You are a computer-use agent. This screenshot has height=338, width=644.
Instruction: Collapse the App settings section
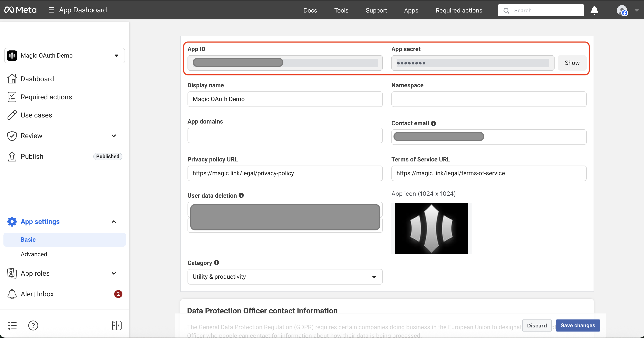pos(114,222)
